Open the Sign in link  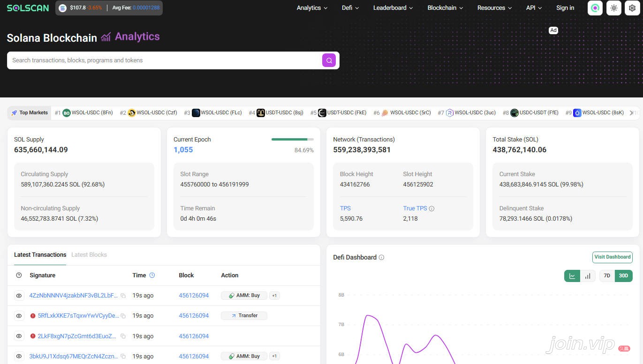(x=565, y=8)
